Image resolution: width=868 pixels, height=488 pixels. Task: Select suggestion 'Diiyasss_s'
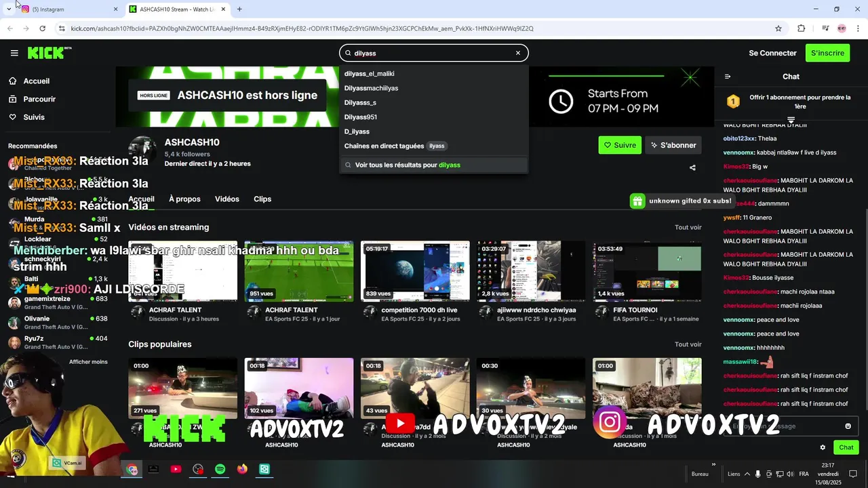[433, 102]
